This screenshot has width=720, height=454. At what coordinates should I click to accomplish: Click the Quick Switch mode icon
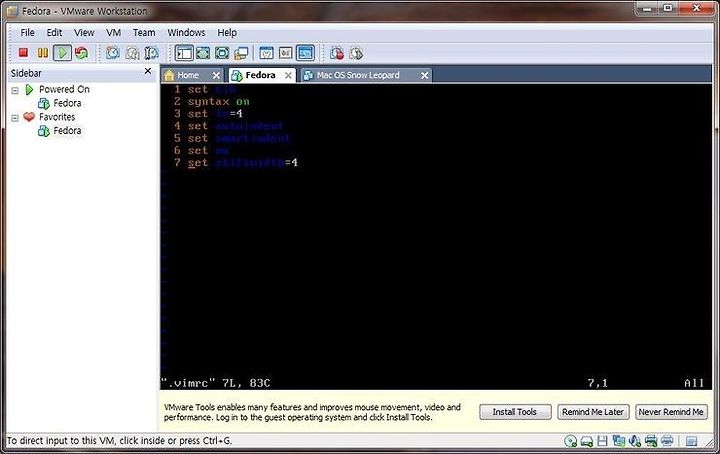point(203,53)
